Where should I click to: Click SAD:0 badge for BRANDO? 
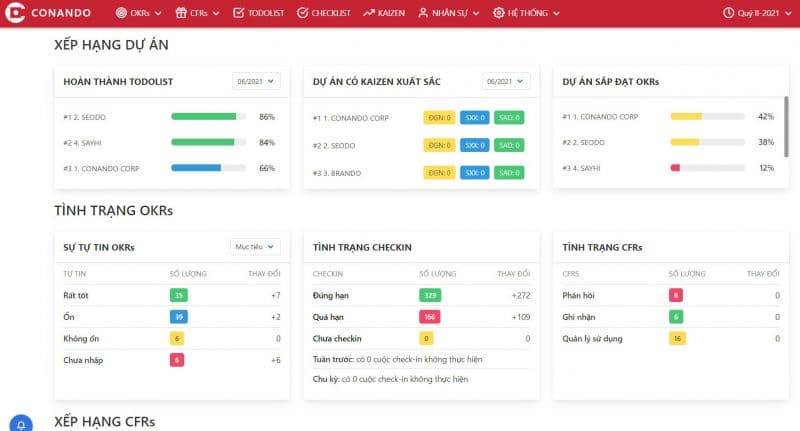pyautogui.click(x=509, y=173)
